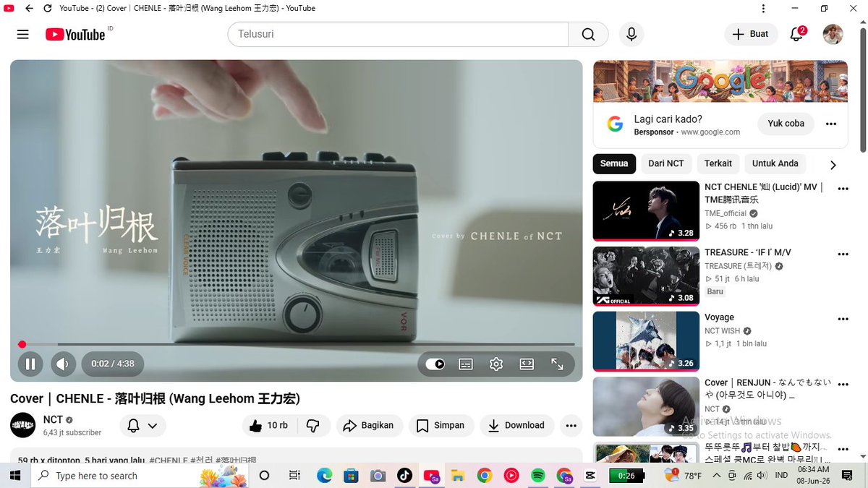This screenshot has height=488, width=868.
Task: Open the NCT channel avatar
Action: click(x=23, y=425)
